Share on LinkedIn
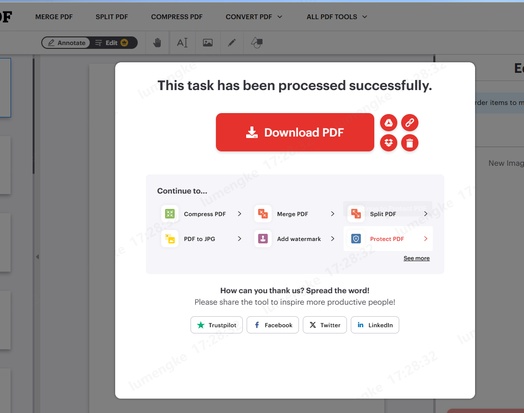 tap(375, 325)
